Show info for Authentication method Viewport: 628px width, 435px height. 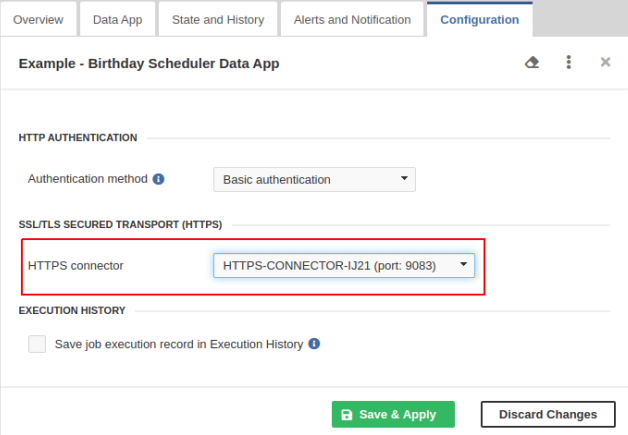(x=158, y=179)
